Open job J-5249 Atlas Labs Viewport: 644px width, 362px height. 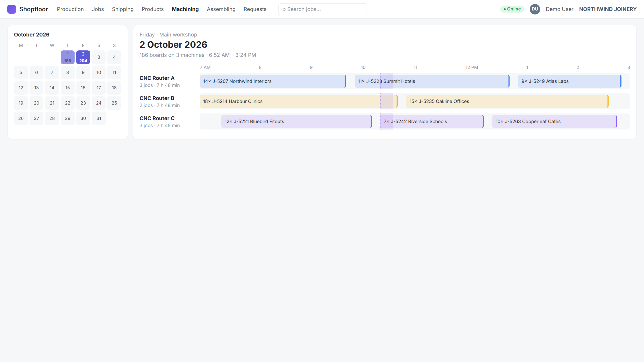[570, 81]
